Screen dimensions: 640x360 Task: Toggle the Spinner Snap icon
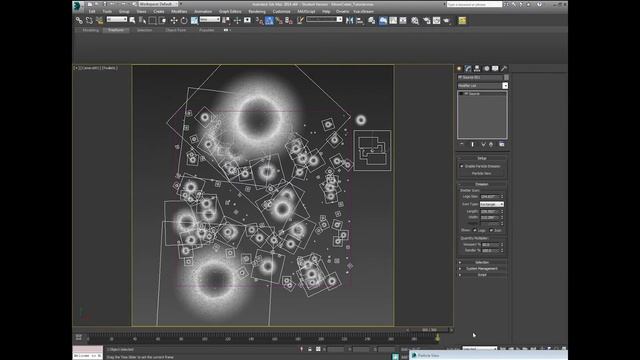pos(289,20)
